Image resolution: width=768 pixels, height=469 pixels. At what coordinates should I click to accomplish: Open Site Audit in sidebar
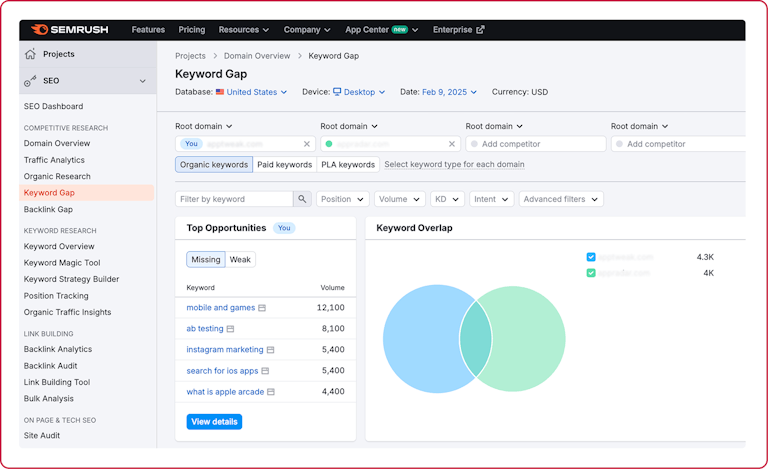(42, 435)
